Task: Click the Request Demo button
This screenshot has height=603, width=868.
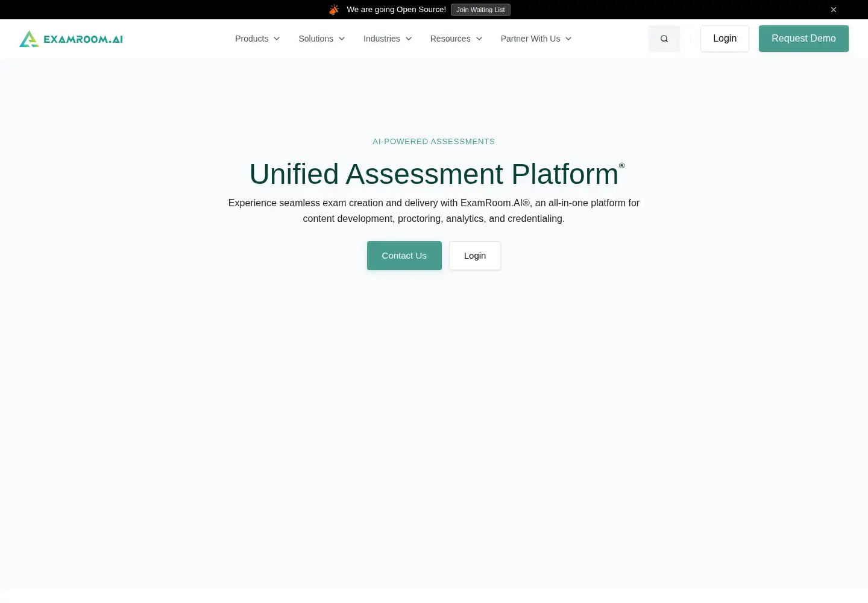Action: tap(804, 39)
